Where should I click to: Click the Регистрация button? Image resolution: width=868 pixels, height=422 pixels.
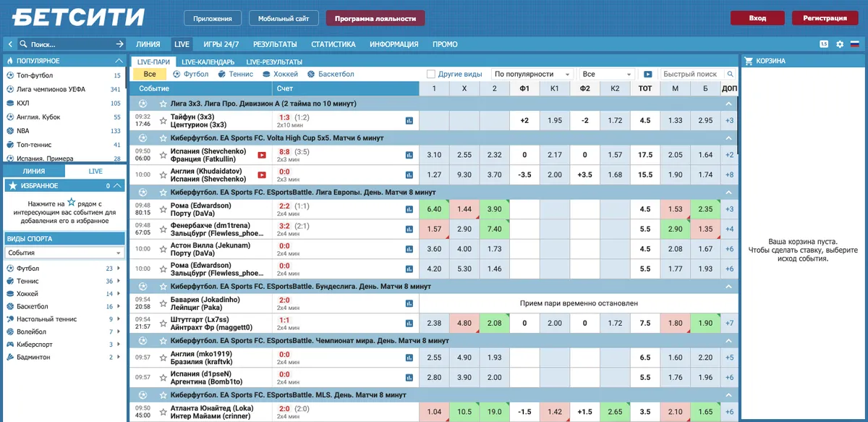click(x=825, y=18)
